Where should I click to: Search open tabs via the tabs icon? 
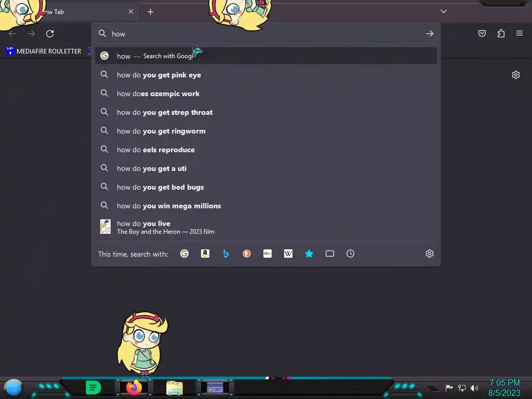pos(330,254)
